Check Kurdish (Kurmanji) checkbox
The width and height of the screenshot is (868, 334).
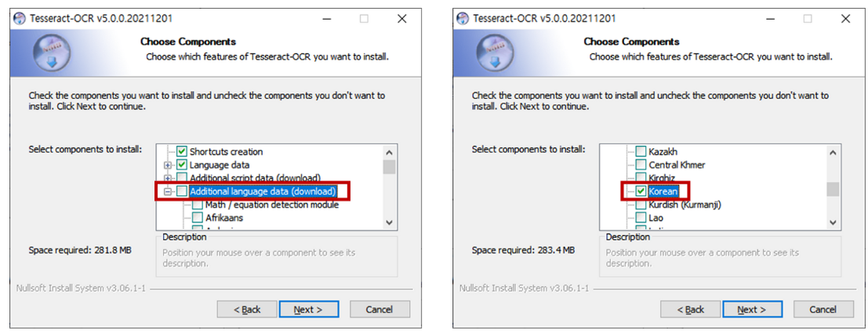[x=641, y=205]
